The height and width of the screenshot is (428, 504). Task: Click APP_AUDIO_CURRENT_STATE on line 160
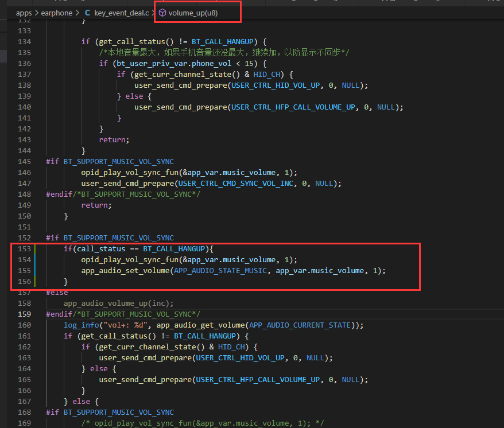click(x=300, y=325)
